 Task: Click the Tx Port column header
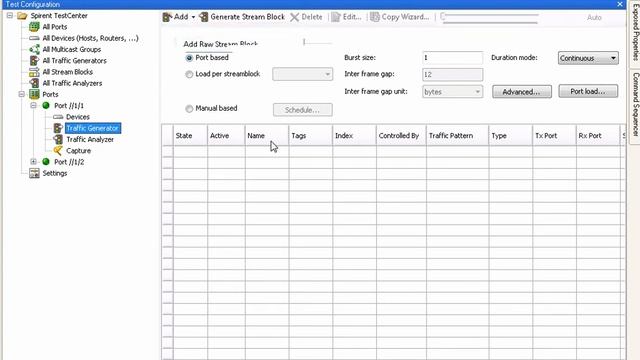point(554,136)
